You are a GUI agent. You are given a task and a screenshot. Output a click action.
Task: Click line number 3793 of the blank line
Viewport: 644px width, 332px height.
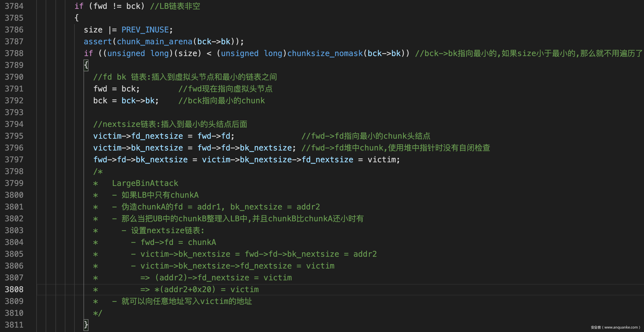(x=14, y=112)
